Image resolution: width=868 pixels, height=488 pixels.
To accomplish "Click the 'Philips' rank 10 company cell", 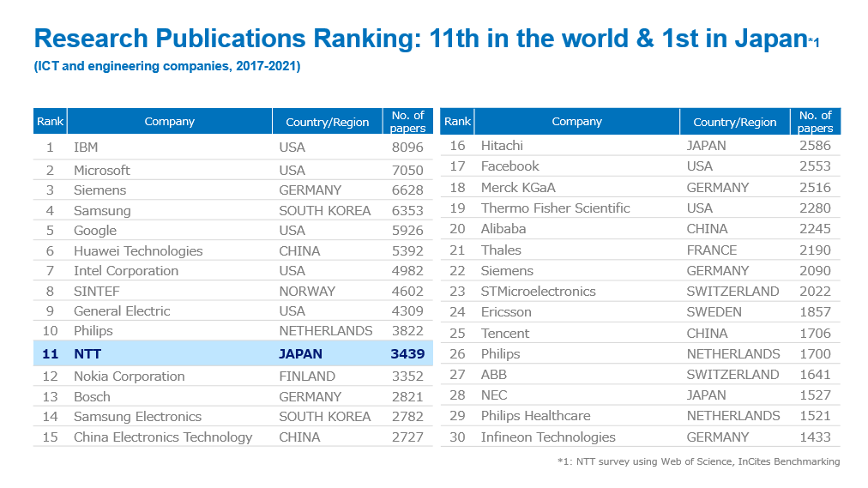I will point(93,331).
